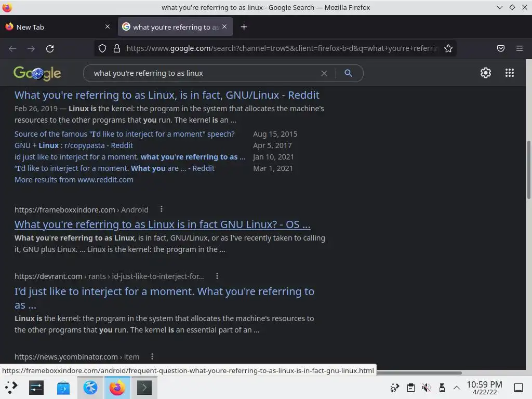Open Konqueror browser taskbar icon
Screen dimensions: 532x399
(90, 388)
